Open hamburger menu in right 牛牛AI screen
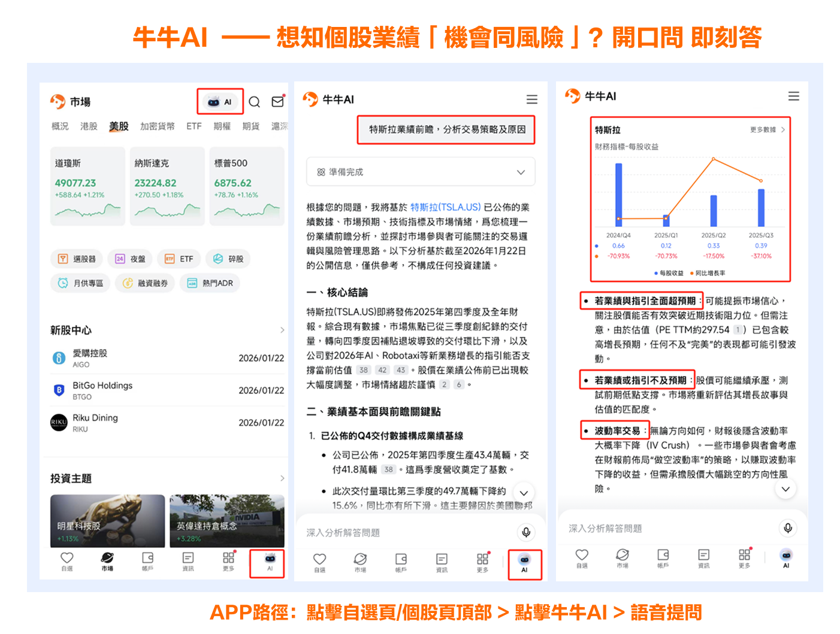 click(794, 96)
